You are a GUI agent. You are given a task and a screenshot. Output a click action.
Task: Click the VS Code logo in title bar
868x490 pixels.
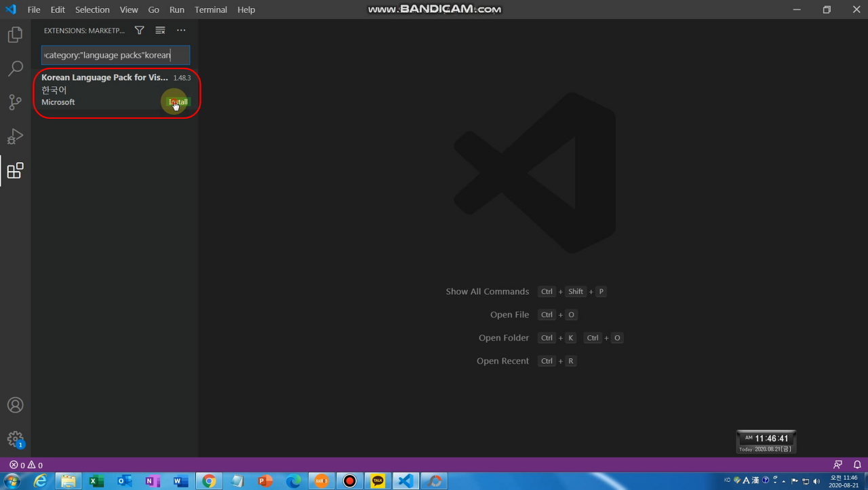click(x=10, y=10)
